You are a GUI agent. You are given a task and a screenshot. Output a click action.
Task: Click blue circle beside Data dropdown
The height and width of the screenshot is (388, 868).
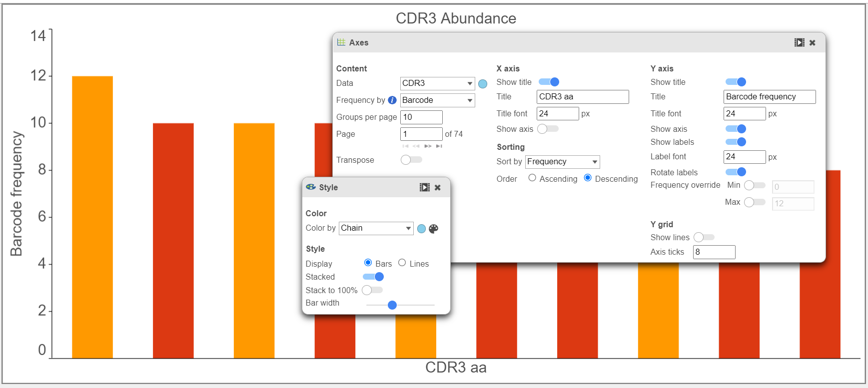point(483,84)
